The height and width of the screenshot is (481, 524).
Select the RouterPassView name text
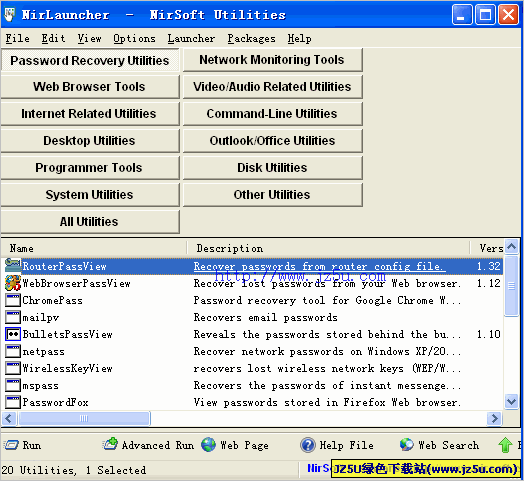64,266
